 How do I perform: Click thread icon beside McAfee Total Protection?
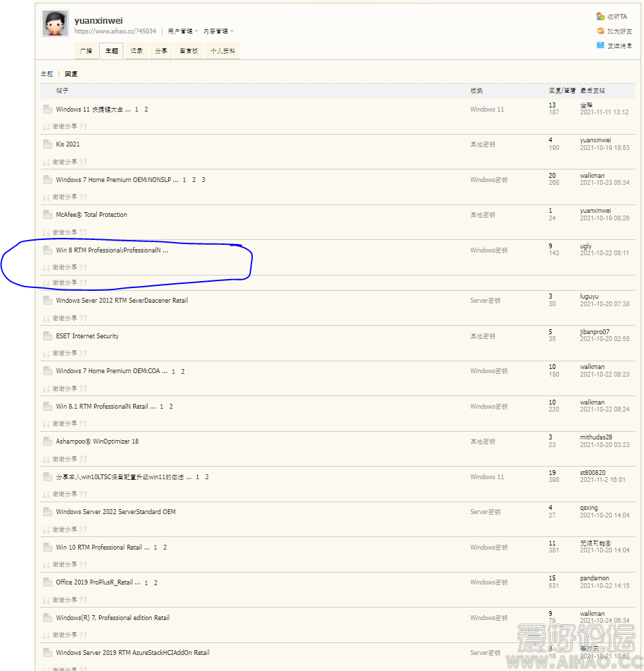(47, 215)
